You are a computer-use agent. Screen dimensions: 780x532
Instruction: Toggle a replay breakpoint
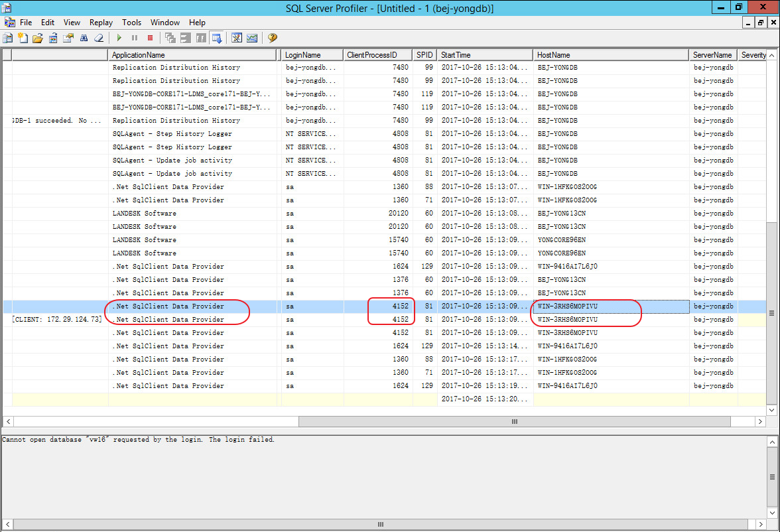click(201, 38)
